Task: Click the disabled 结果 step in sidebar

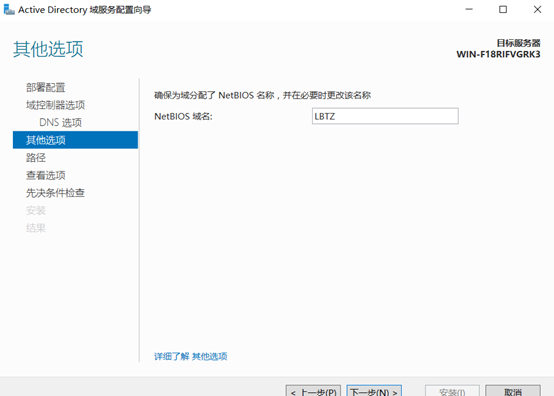Action: [36, 228]
